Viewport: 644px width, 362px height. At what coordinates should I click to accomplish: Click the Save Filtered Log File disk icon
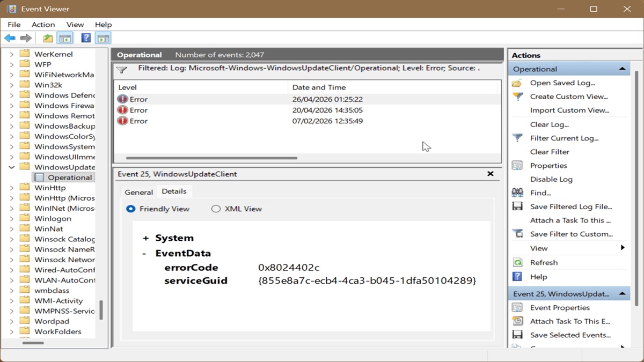(517, 206)
